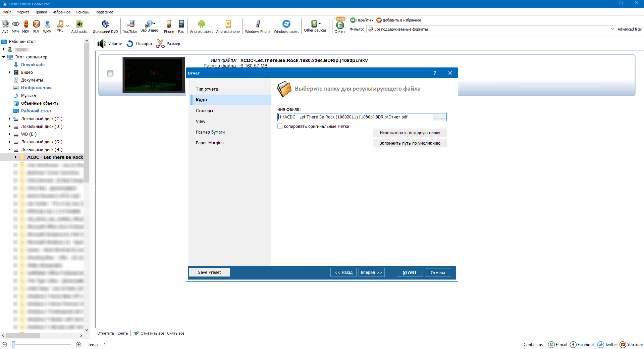Viewport: 644px width, 349px height.
Task: Open the Facebook link icon
Action: (573, 345)
